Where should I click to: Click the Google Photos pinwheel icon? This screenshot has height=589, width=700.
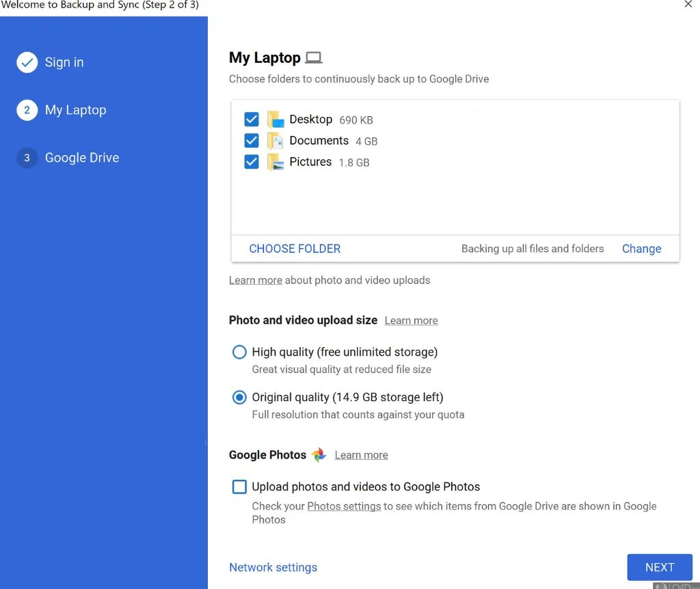pos(319,455)
